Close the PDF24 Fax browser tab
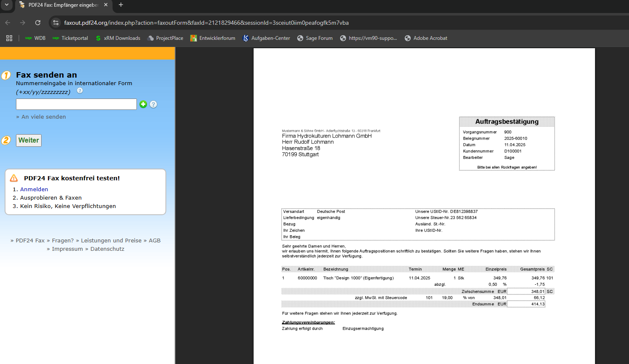 click(106, 5)
